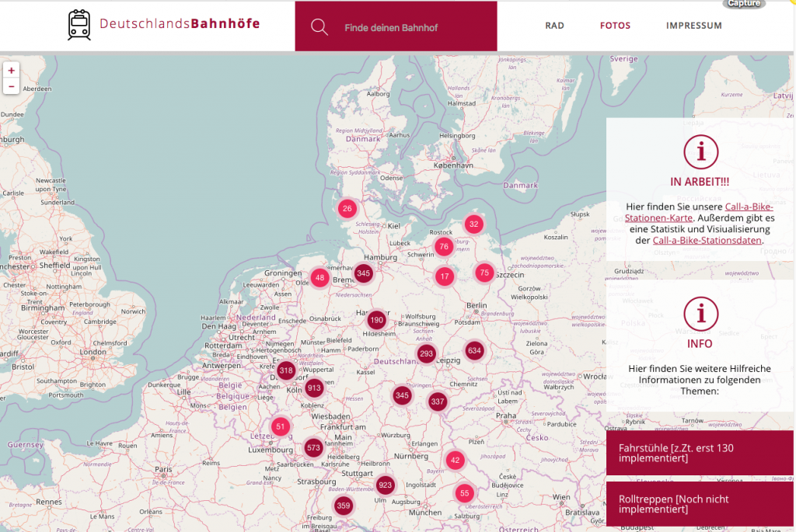The image size is (796, 532).
Task: Open the Call-a-Bike-Stationen-Karte link
Action: pos(699,212)
